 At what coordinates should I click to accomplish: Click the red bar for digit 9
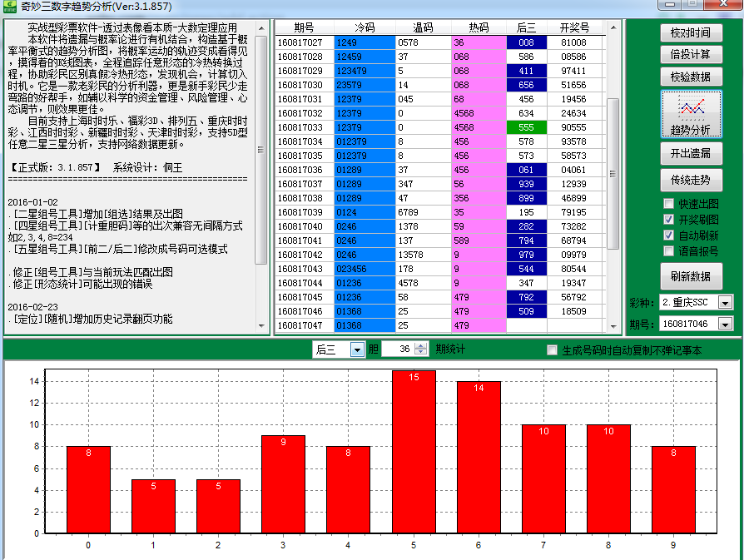pos(674,490)
